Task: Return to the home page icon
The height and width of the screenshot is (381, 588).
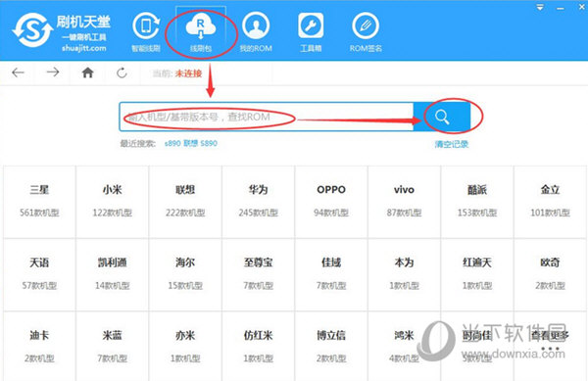Action: click(88, 72)
